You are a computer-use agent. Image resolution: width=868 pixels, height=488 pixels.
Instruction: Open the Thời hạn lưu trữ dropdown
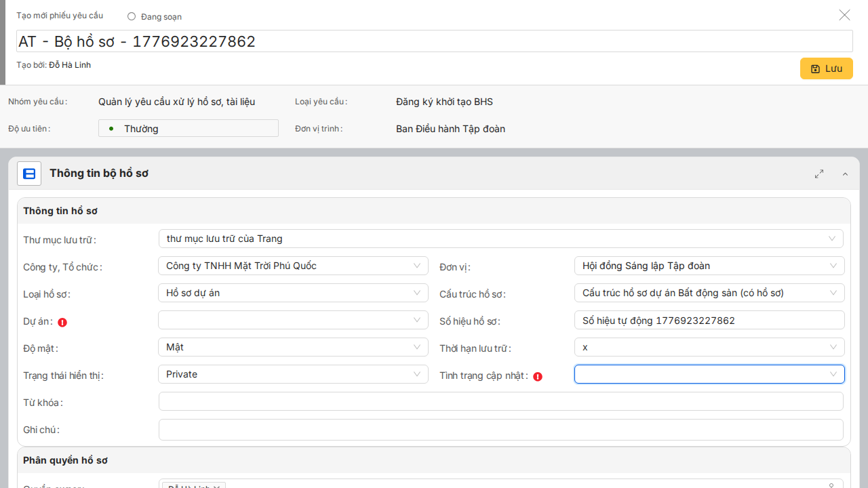click(x=709, y=347)
